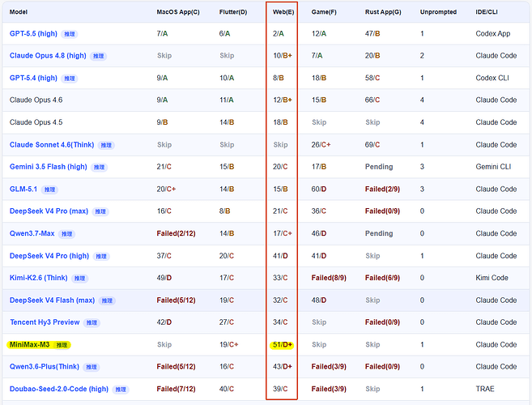Click the Codex CLI IDE entry
Image resolution: width=532 pixels, height=405 pixels.
tap(492, 78)
